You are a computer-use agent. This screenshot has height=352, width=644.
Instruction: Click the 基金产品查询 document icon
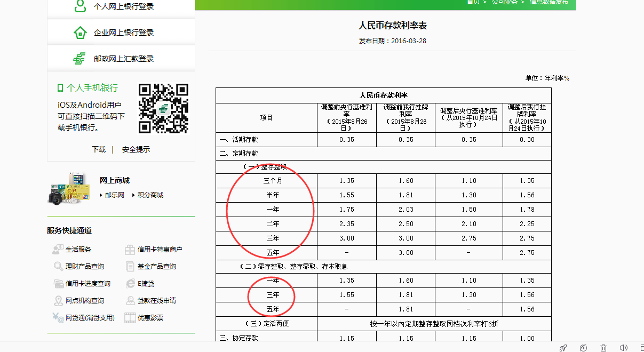point(130,267)
